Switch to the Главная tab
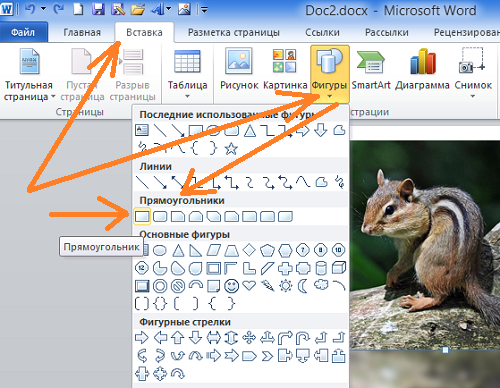Screen dimensions: 500x388 pyautogui.click(x=82, y=32)
